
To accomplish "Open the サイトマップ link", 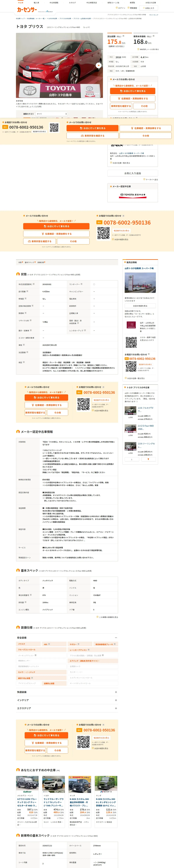I will point(153,15).
